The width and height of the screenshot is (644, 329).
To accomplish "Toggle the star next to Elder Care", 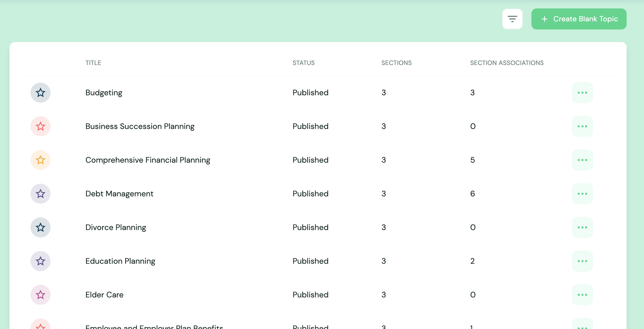I will click(x=41, y=295).
